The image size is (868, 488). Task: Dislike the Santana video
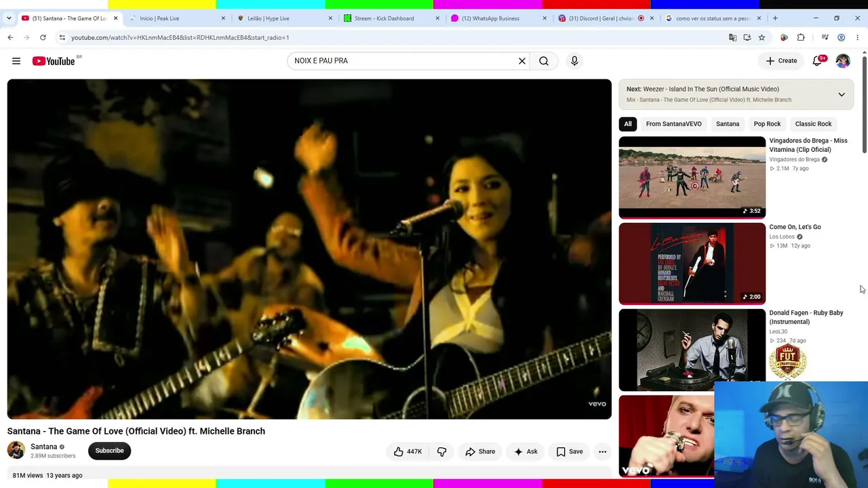coord(441,451)
